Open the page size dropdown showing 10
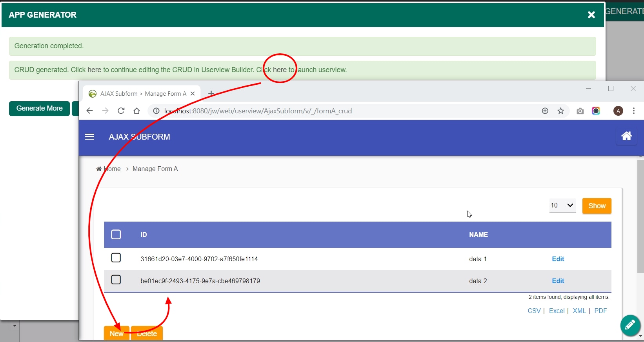Image resolution: width=644 pixels, height=342 pixels. pyautogui.click(x=562, y=206)
